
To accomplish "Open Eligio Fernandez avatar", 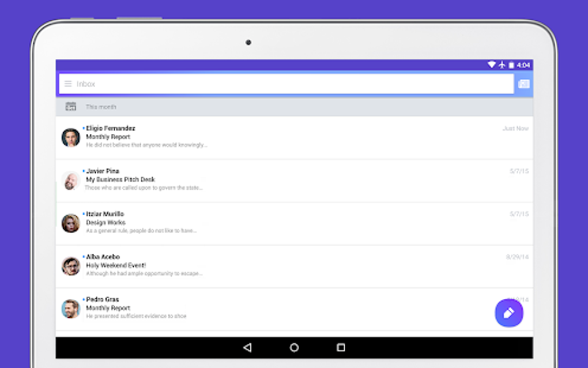I will pos(70,137).
